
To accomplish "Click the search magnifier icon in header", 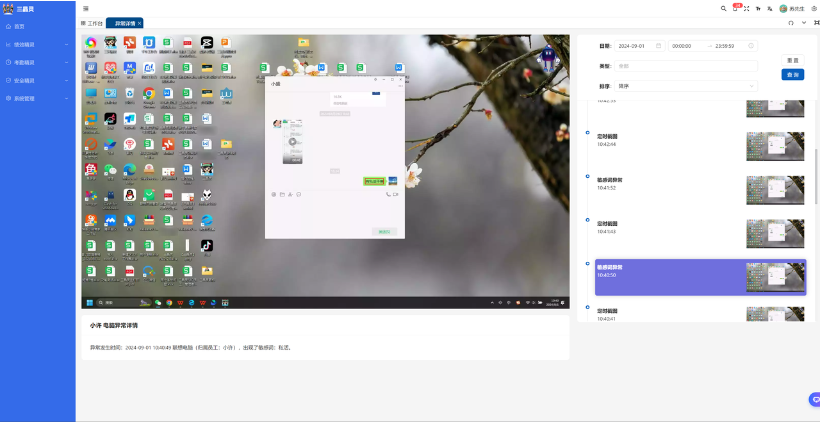I will 723,8.
